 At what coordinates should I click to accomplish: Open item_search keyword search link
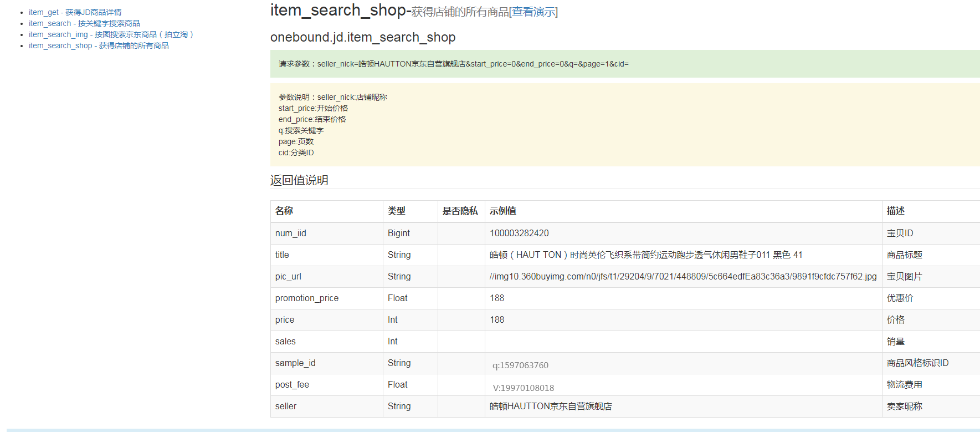[x=84, y=23]
